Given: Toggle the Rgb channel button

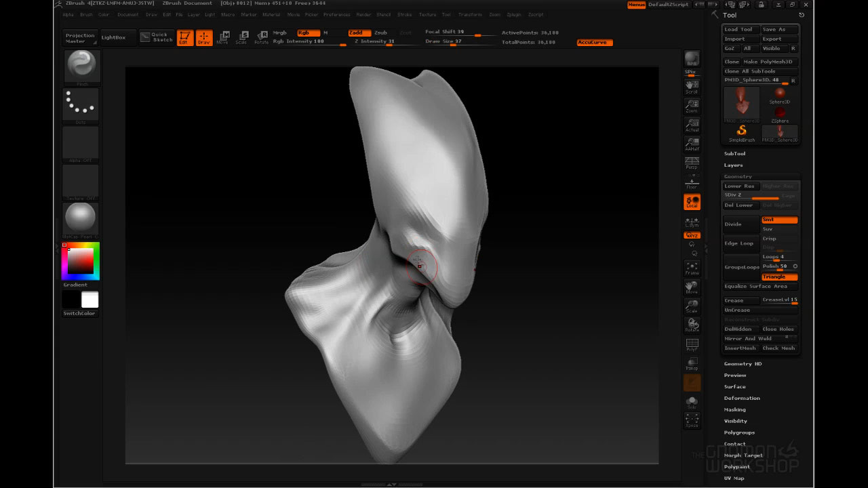Looking at the screenshot, I should (x=308, y=33).
